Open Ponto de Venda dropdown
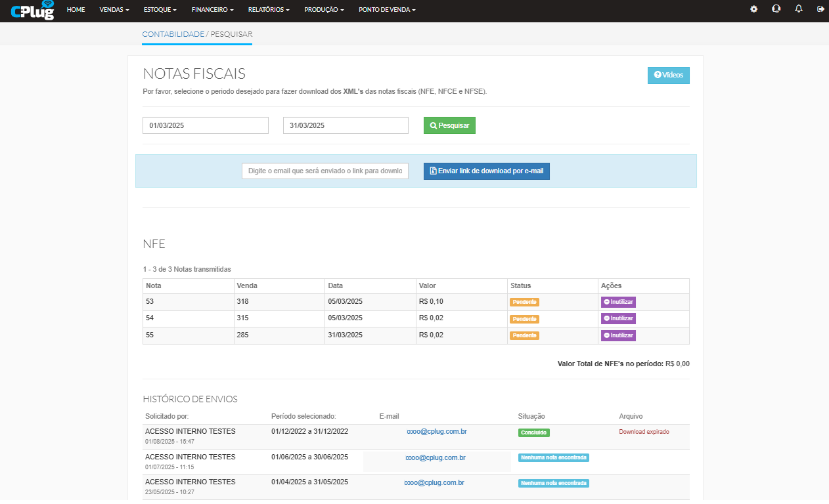This screenshot has height=504, width=829. click(x=387, y=10)
